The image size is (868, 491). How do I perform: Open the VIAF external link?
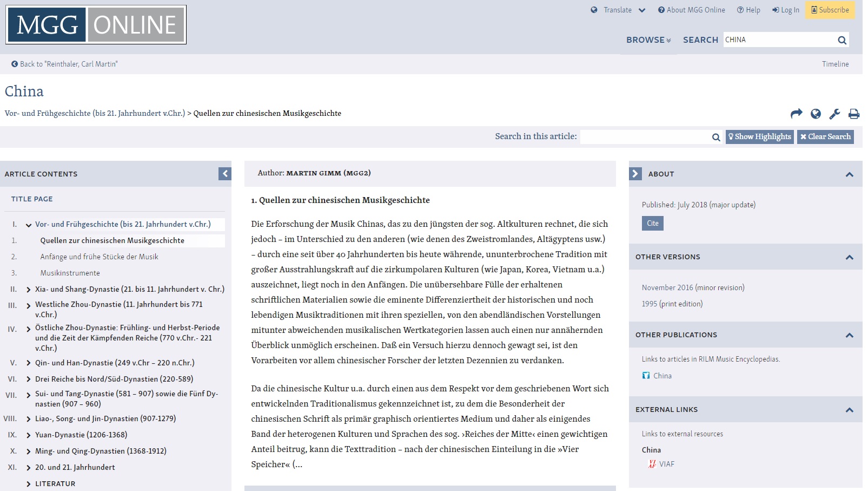coord(666,464)
